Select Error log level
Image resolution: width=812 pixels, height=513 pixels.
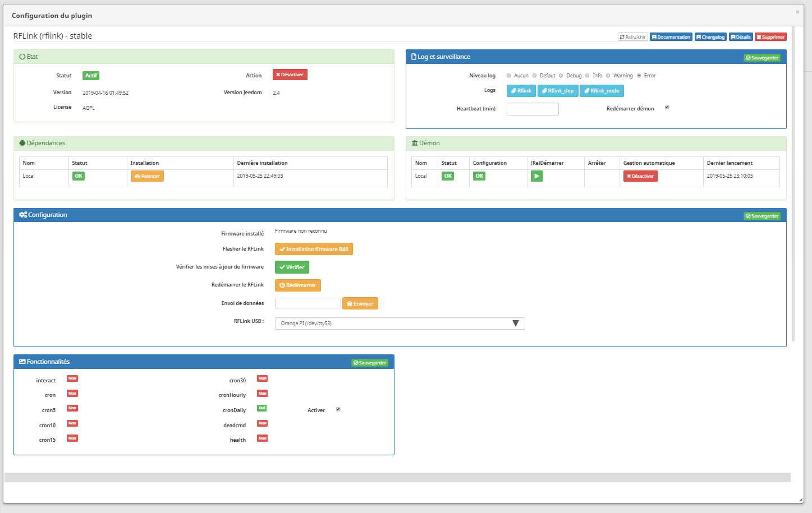click(x=639, y=76)
